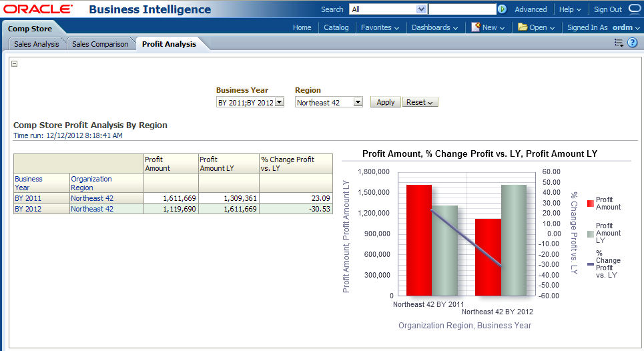The width and height of the screenshot is (644, 351).
Task: Click the search go arrow icon
Action: click(502, 9)
